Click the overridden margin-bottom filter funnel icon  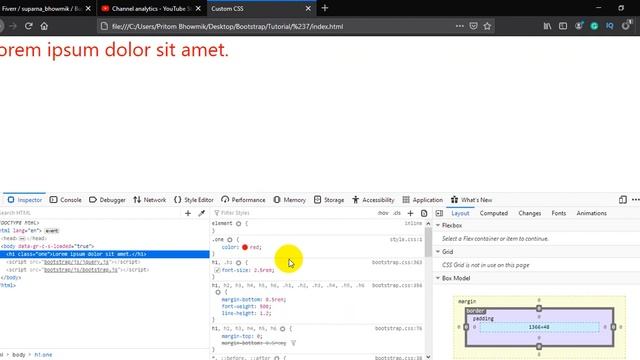293,343
